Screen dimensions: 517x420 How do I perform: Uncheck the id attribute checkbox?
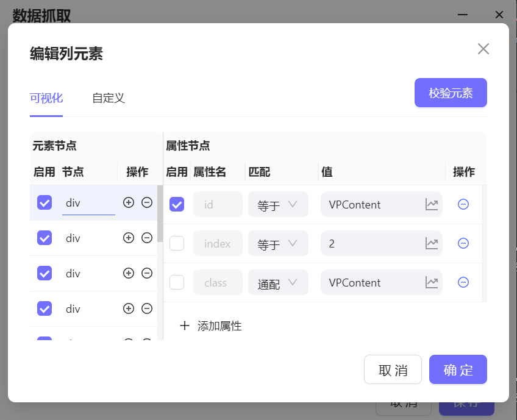pyautogui.click(x=177, y=205)
